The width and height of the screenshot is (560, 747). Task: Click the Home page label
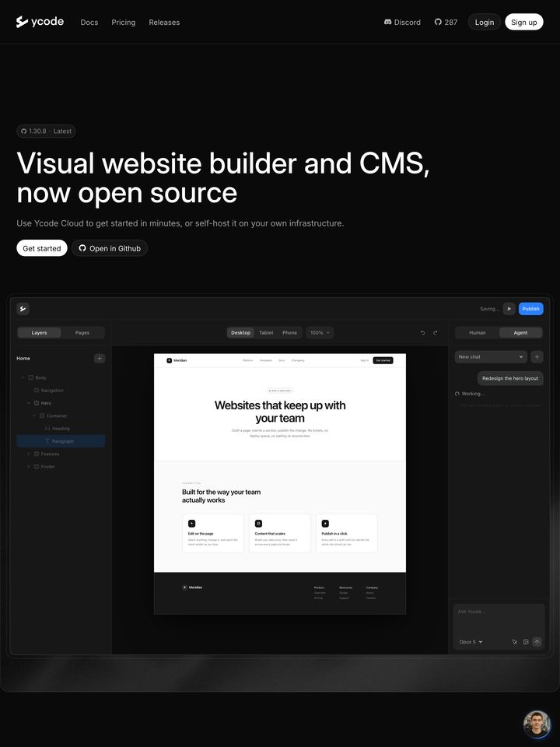23,358
